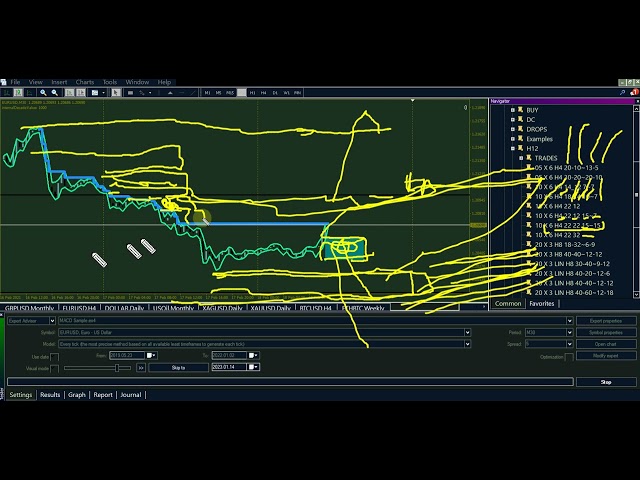Screen dimensions: 640x480
Task: Open the Charts menu
Action: click(x=84, y=82)
